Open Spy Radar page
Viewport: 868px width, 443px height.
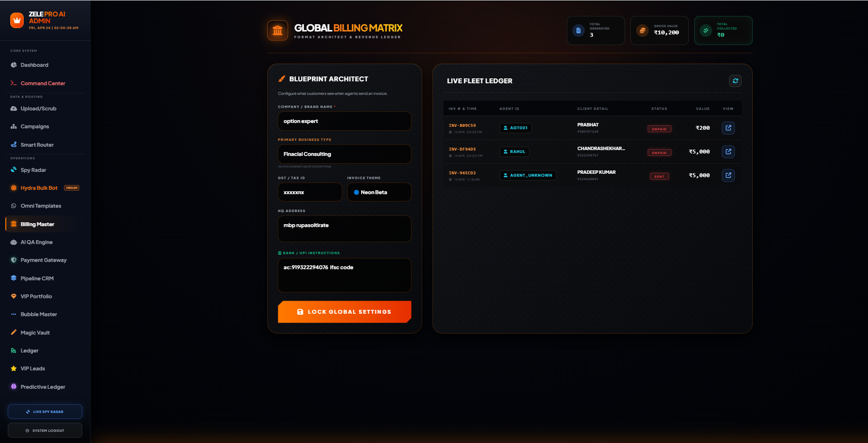coord(33,170)
